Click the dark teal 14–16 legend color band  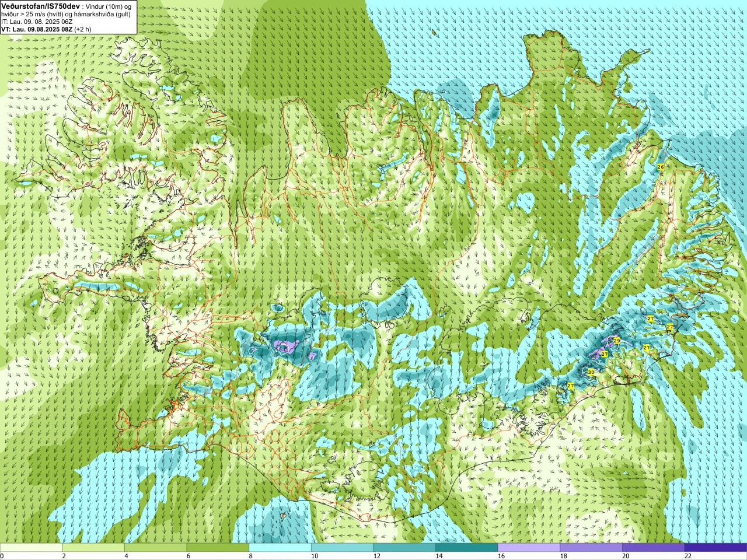pos(467,548)
